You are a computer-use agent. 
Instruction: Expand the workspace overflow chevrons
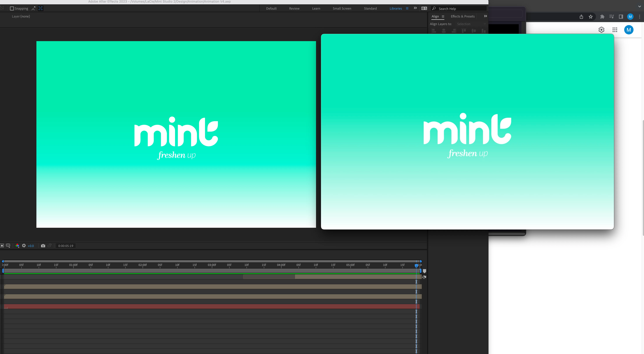point(415,8)
